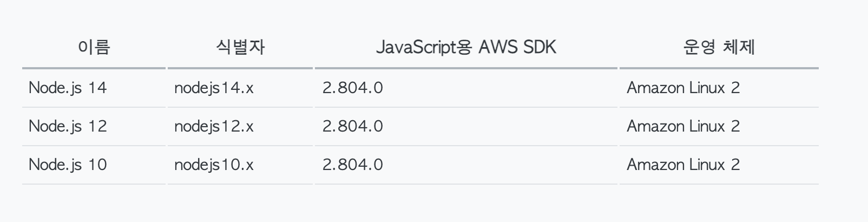Click Amazon Linux 2 in Node.js 14 row
The image size is (868, 222).
pos(683,88)
